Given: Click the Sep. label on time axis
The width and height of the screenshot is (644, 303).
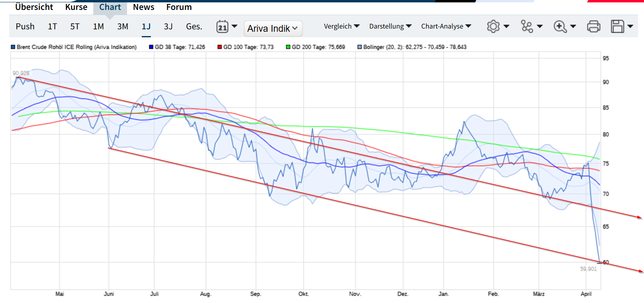Looking at the screenshot, I should tap(256, 294).
